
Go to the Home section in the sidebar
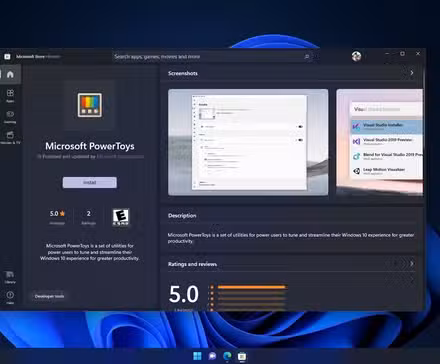click(x=10, y=74)
